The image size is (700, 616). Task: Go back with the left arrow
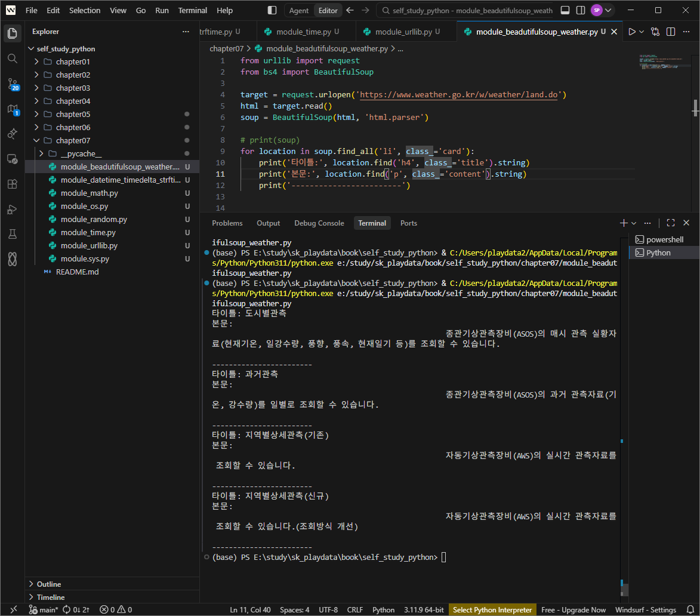pyautogui.click(x=350, y=10)
